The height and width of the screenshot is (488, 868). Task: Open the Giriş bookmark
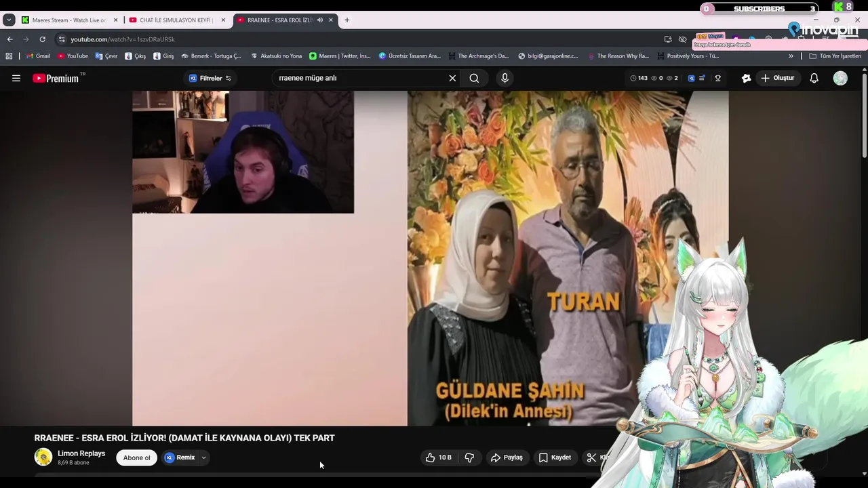[163, 56]
